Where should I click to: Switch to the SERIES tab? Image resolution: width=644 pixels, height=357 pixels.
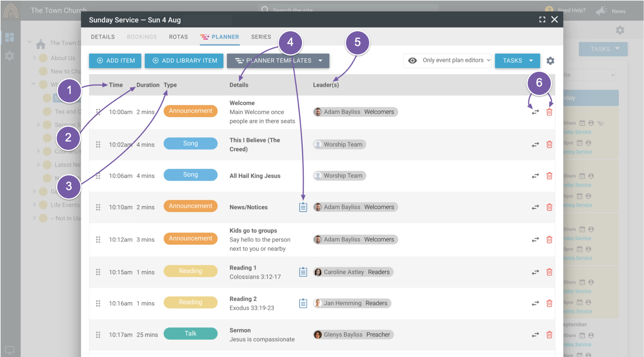point(261,37)
